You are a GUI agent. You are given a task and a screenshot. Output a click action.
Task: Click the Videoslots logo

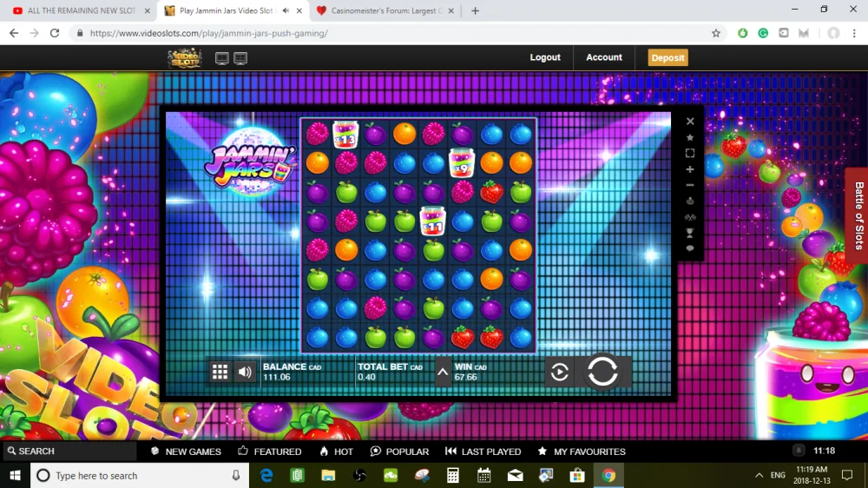click(185, 57)
